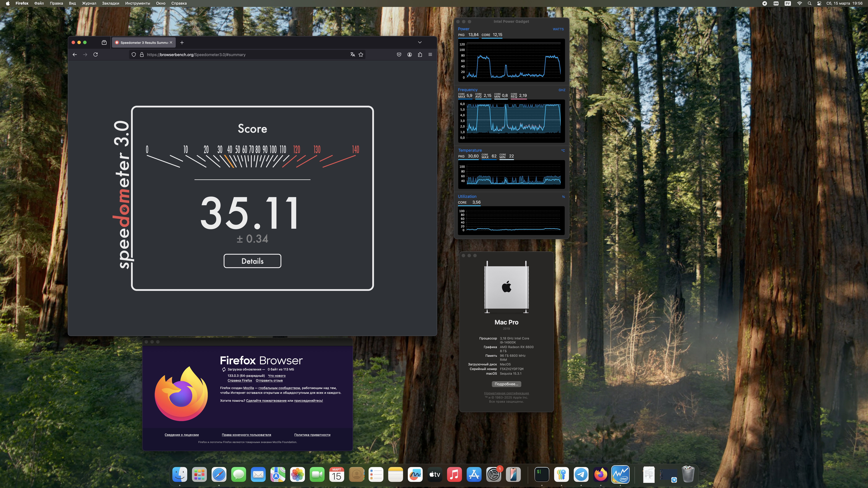This screenshot has width=868, height=488.
Task: Open the Firefox hamburger application menu
Action: pyautogui.click(x=430, y=55)
